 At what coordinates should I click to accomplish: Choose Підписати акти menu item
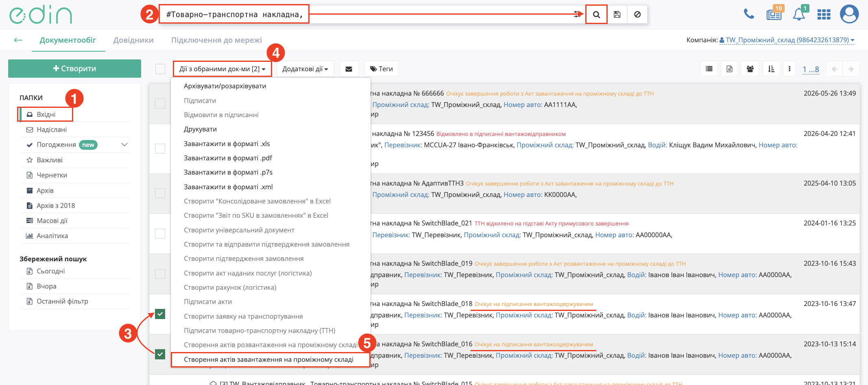208,302
